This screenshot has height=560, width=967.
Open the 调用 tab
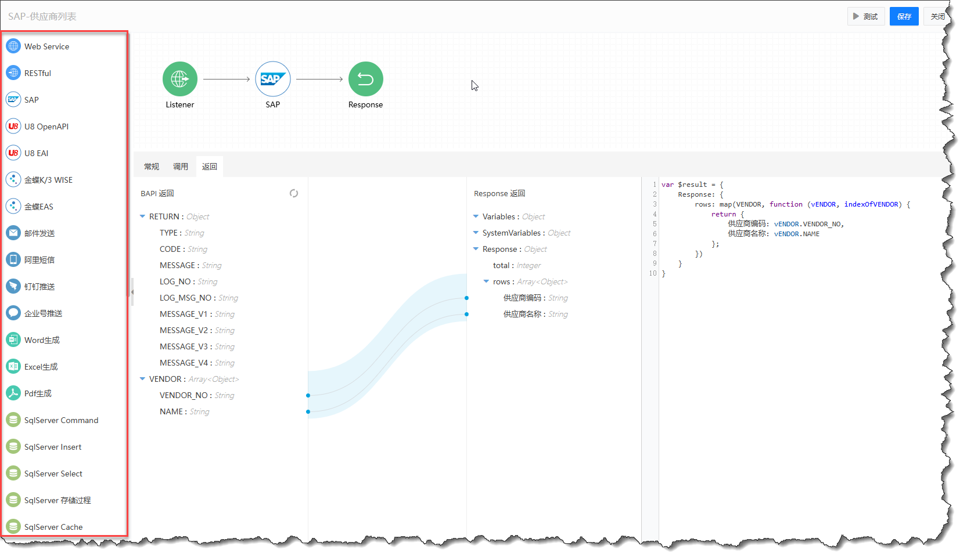(x=181, y=167)
